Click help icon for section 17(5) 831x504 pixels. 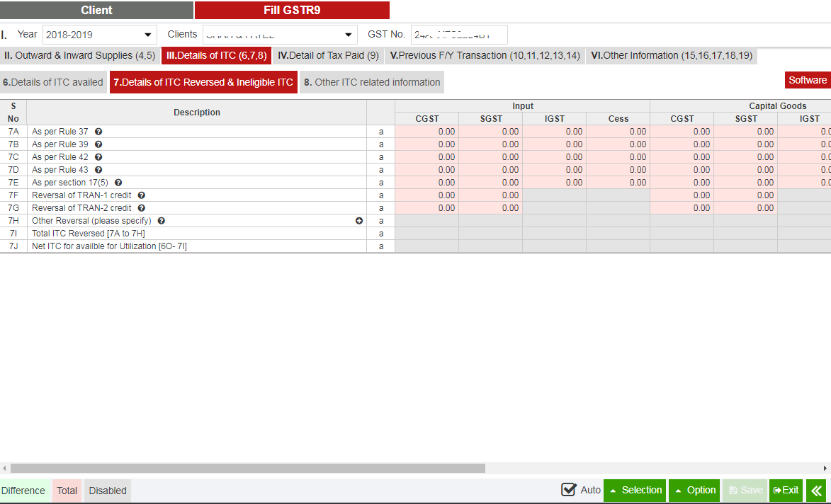coord(118,183)
